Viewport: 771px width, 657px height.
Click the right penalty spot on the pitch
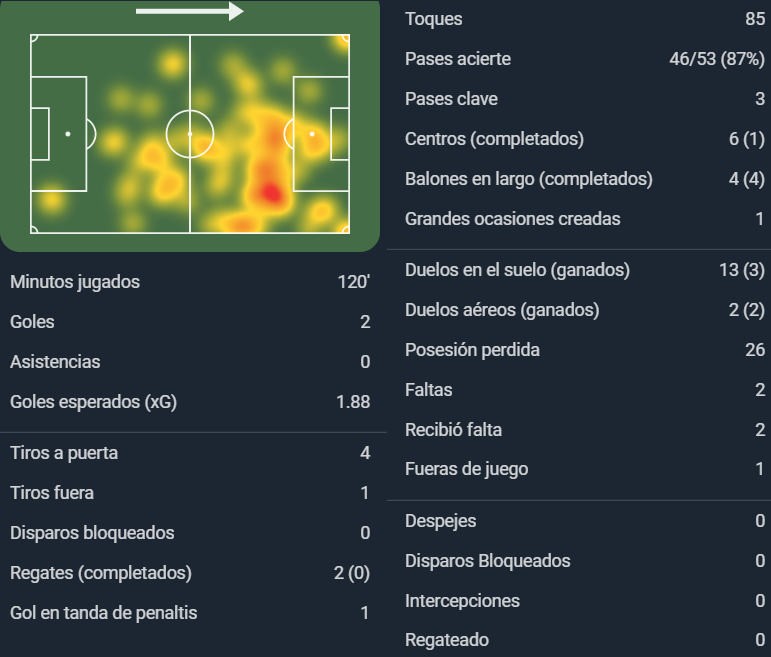pos(312,134)
